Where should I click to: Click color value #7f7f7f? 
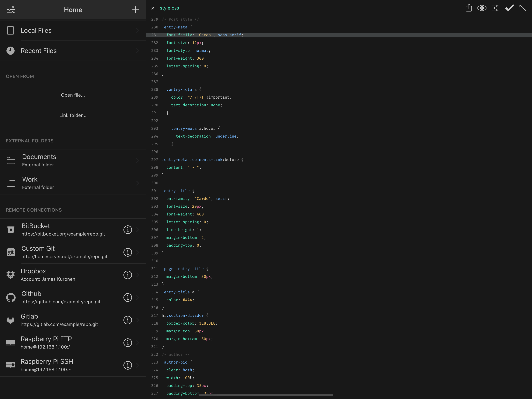[195, 97]
